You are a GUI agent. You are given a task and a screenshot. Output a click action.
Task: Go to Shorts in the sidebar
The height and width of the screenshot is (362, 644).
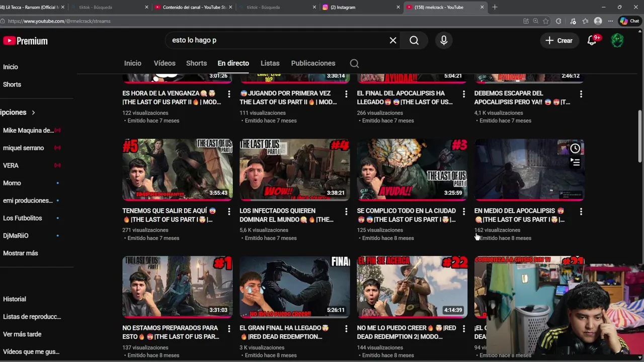(x=12, y=84)
